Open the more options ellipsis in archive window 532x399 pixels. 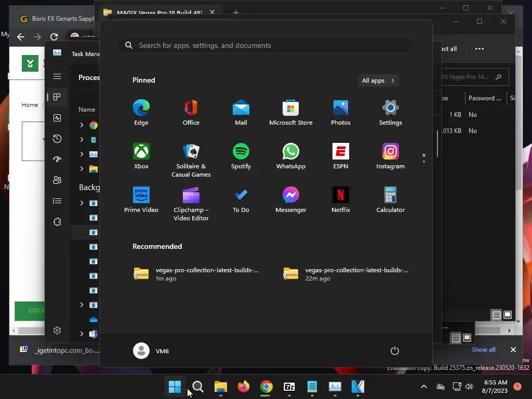480,48
